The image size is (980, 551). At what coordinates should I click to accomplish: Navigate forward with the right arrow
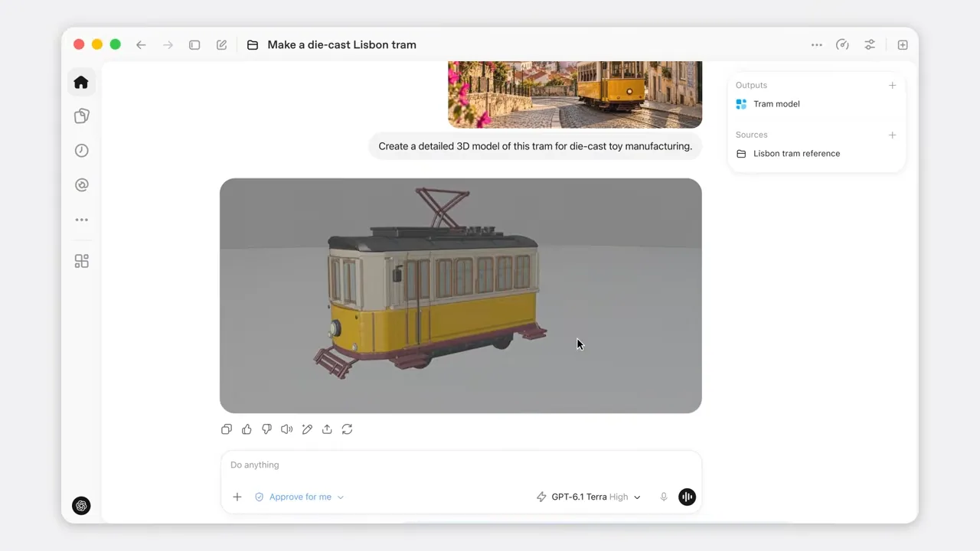pos(168,45)
